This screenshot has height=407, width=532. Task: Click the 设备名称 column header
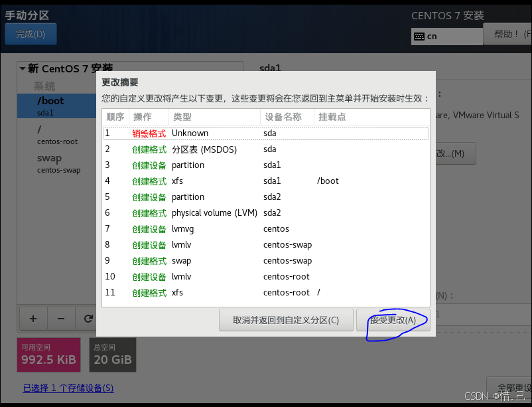point(283,117)
